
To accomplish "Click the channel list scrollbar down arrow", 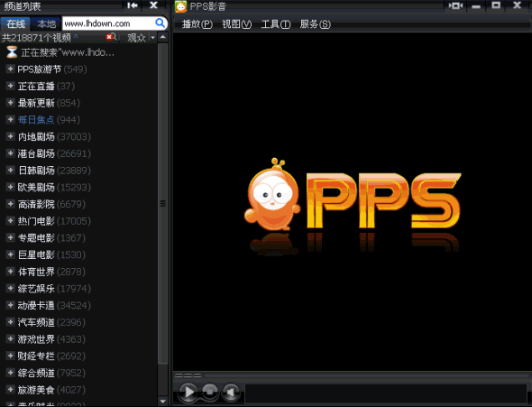I will [163, 402].
